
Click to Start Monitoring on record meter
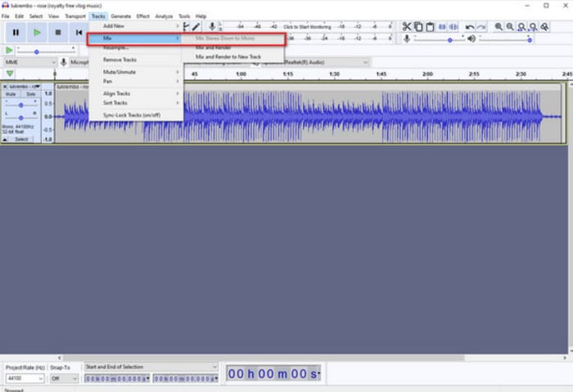click(307, 27)
